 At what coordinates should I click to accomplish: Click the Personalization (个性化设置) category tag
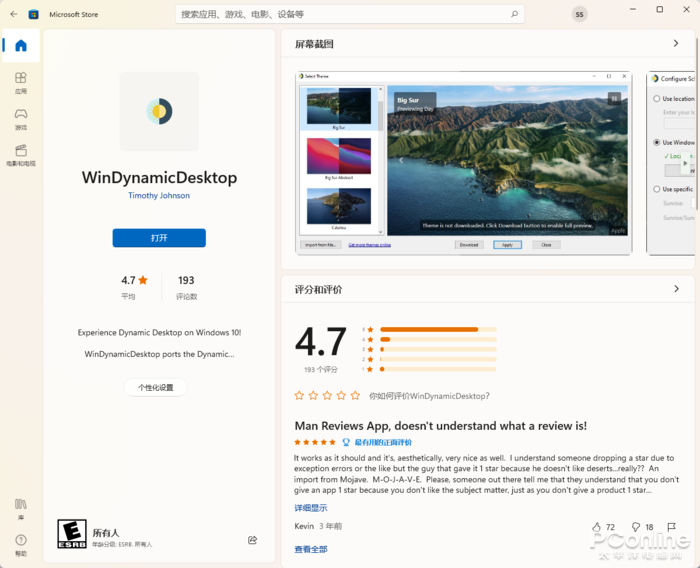point(155,388)
